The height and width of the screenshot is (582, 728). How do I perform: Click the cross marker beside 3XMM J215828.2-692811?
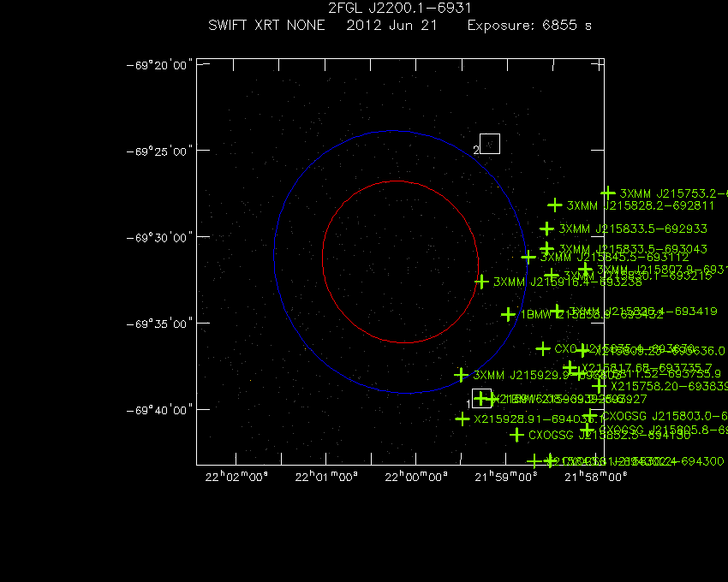[x=554, y=205]
